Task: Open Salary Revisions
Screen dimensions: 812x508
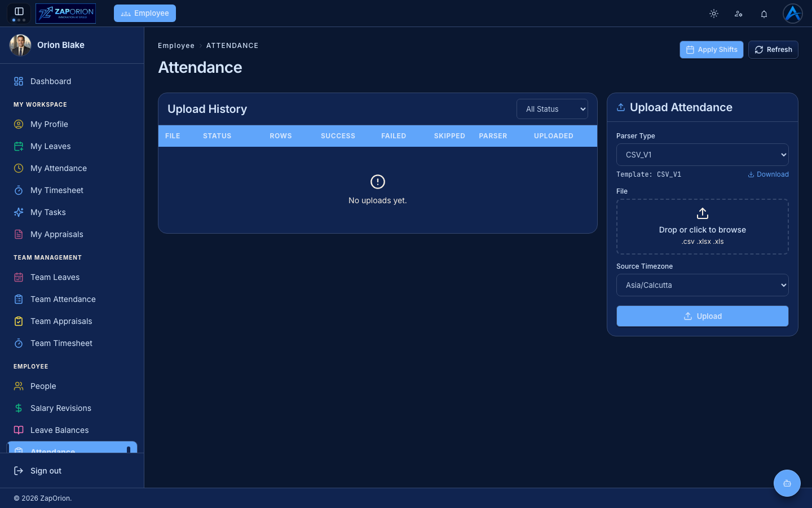Action: click(x=72, y=408)
